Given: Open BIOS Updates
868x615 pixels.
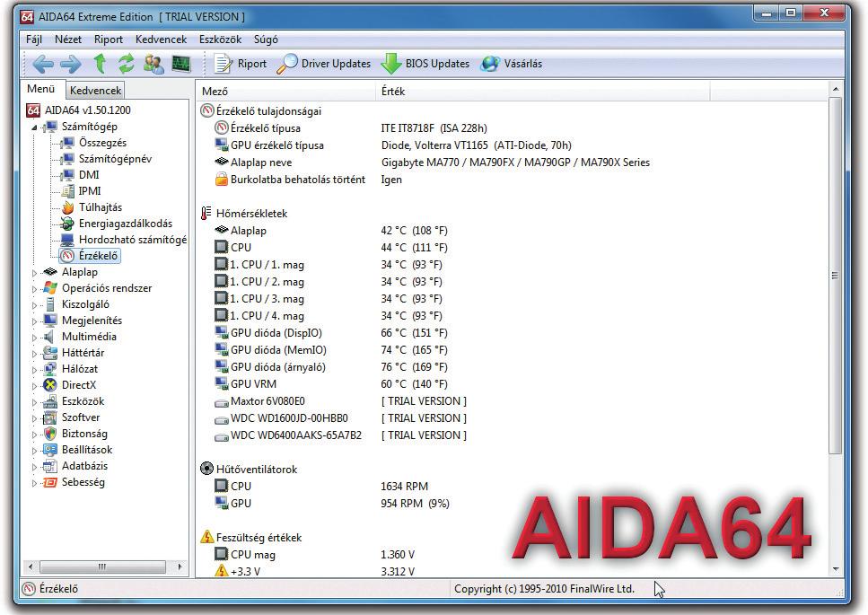Looking at the screenshot, I should (425, 64).
